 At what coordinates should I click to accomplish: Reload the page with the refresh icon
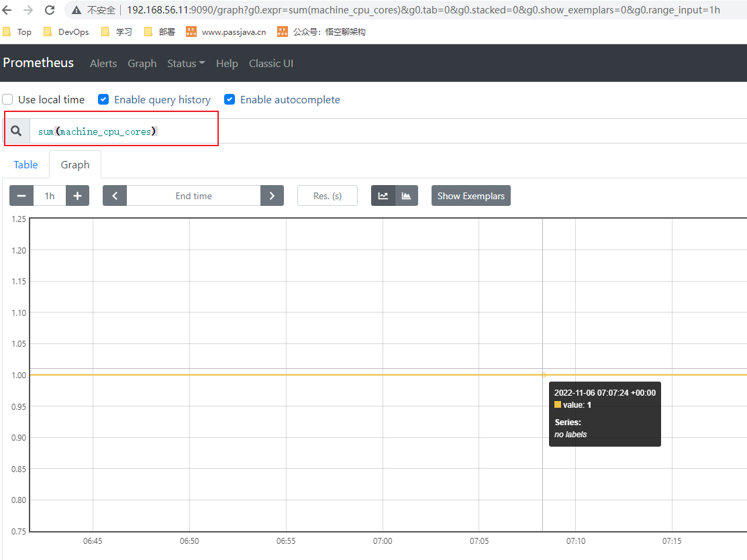tap(50, 10)
